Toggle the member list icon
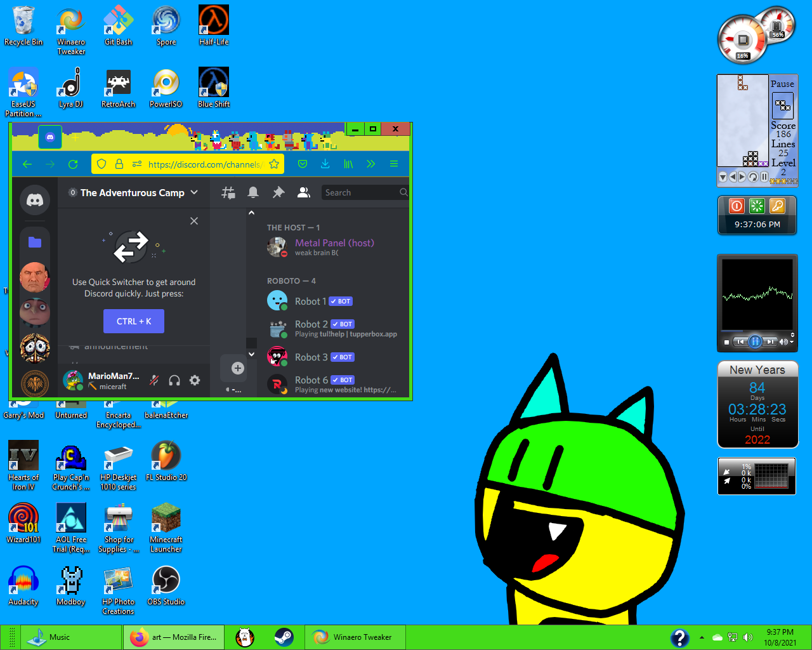This screenshot has height=650, width=812. (x=304, y=192)
